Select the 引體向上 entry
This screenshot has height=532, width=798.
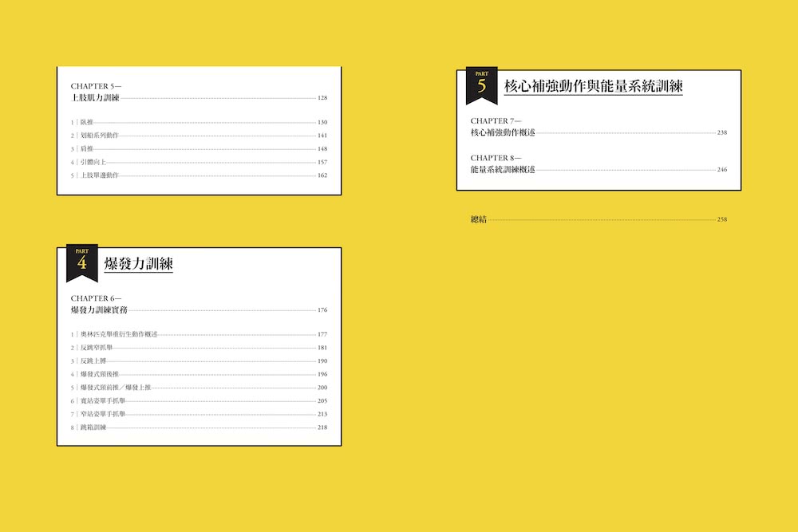93,162
